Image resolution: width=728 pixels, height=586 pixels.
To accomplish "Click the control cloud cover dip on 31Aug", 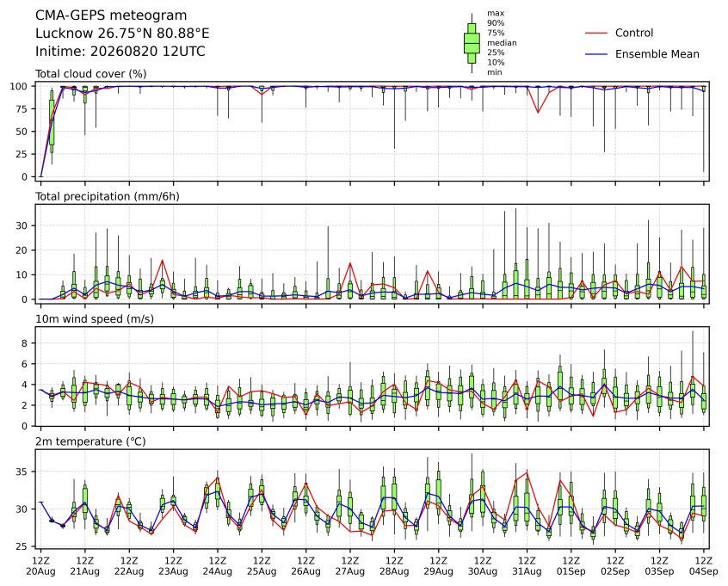I will click(x=538, y=113).
